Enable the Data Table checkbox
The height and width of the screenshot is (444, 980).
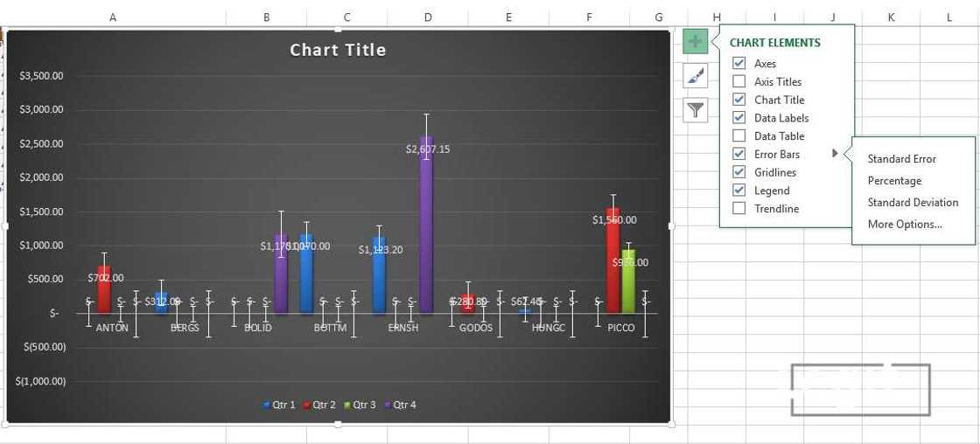pyautogui.click(x=739, y=136)
